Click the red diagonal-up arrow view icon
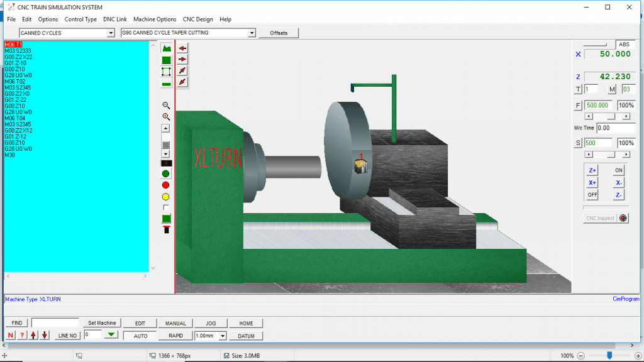644x362 pixels. [183, 71]
